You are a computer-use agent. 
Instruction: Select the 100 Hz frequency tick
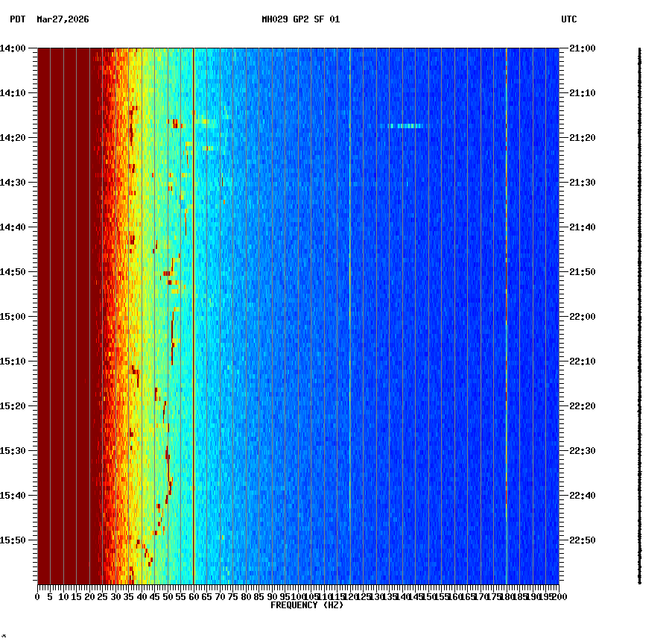click(297, 596)
